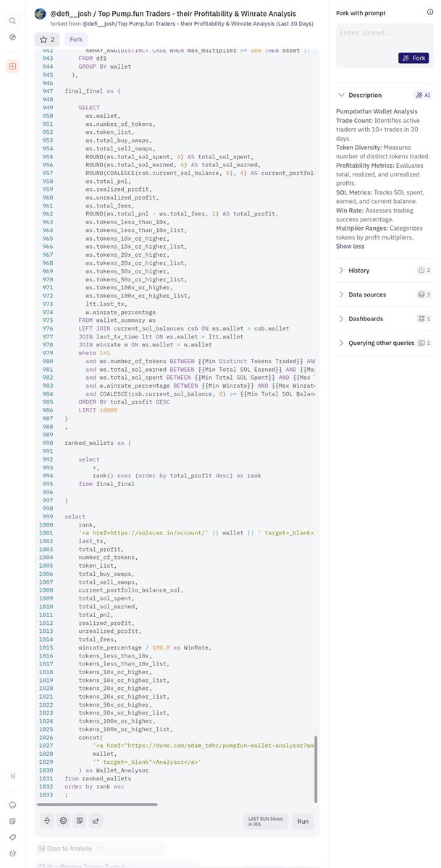
Task: Click 'from ranked_wallets' code line
Action: coord(98,778)
